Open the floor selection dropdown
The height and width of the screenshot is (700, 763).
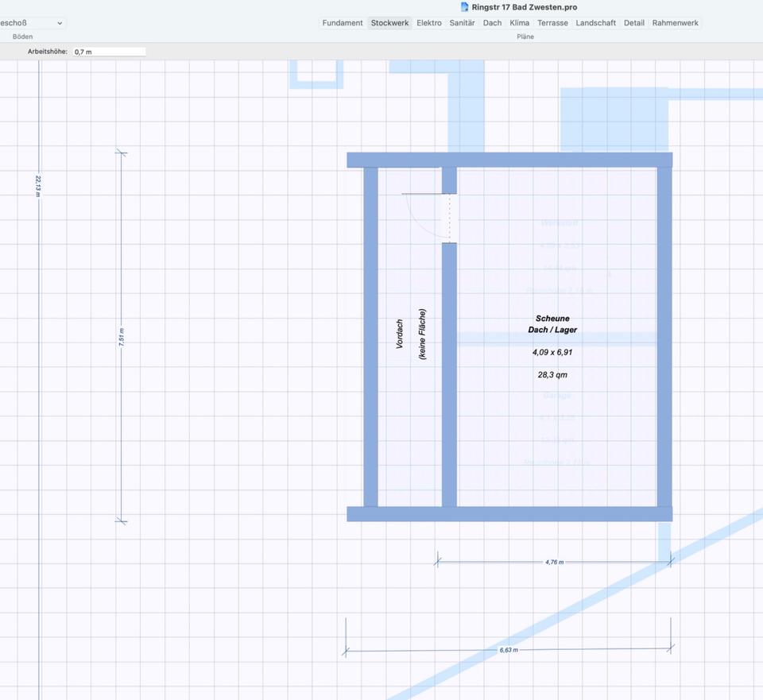click(32, 23)
